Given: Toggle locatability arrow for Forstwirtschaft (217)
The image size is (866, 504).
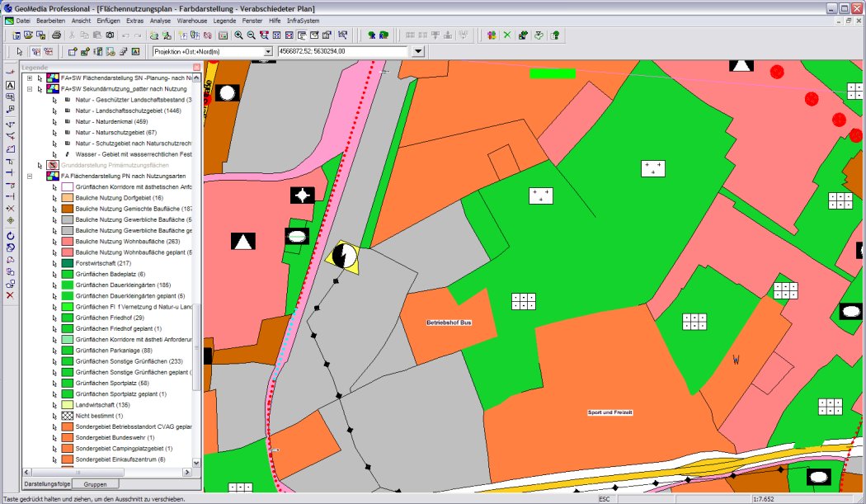Looking at the screenshot, I should click(x=54, y=263).
